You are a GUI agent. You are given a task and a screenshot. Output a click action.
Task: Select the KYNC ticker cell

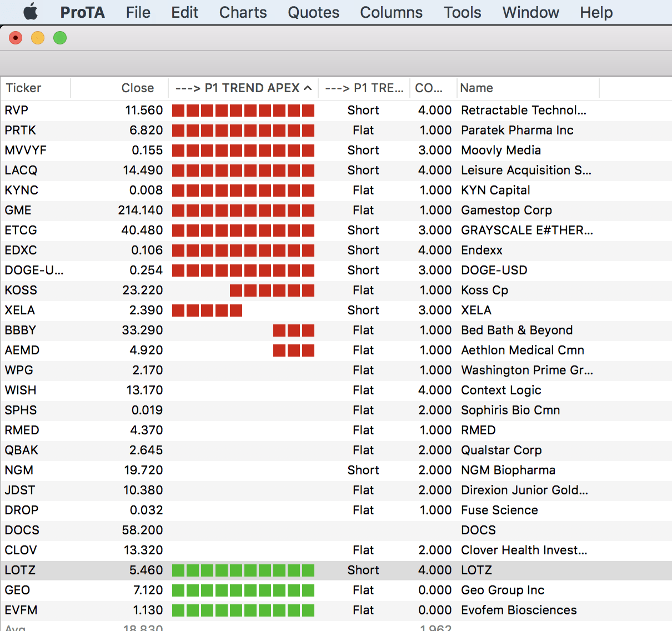22,190
